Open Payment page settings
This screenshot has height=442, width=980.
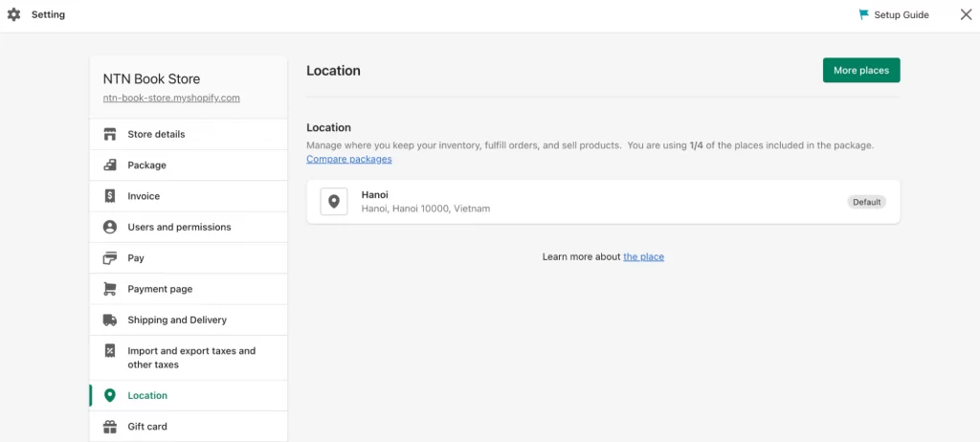189,289
